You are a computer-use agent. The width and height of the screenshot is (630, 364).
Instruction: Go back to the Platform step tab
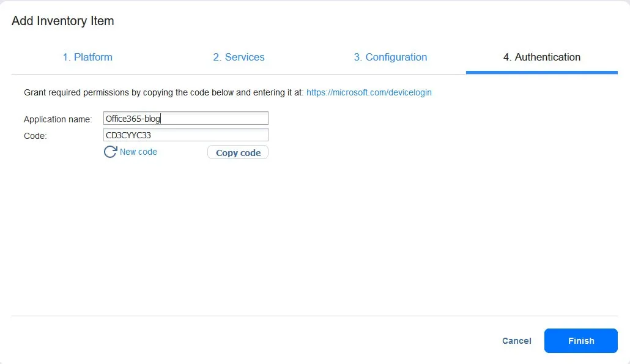(87, 57)
